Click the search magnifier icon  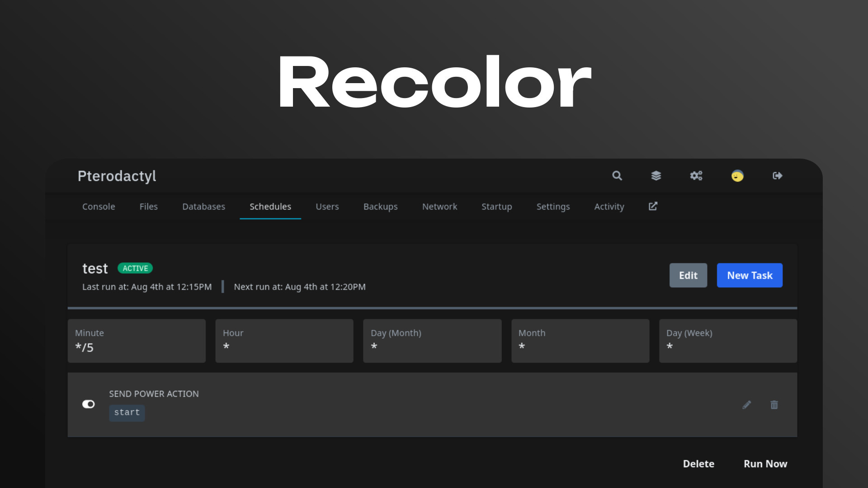(617, 176)
